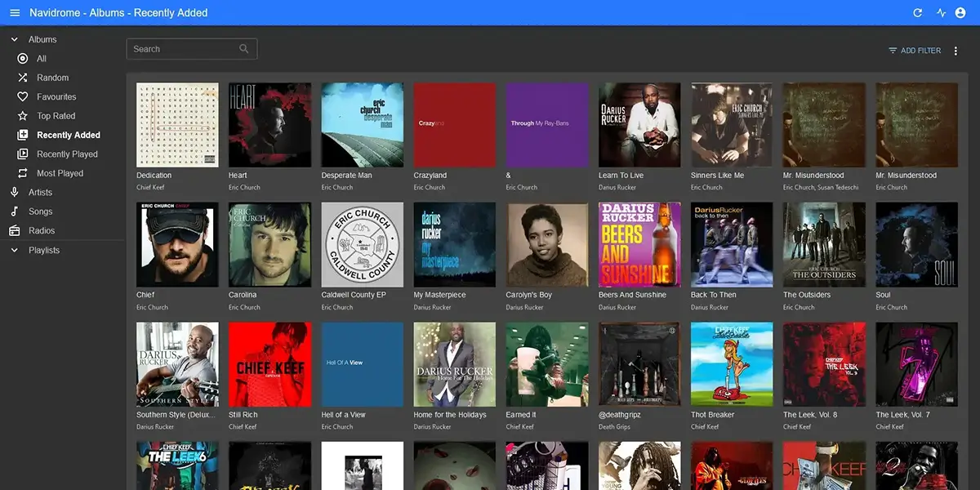Screen dimensions: 980x490
Task: Click the Favourites heart icon
Action: tap(22, 96)
